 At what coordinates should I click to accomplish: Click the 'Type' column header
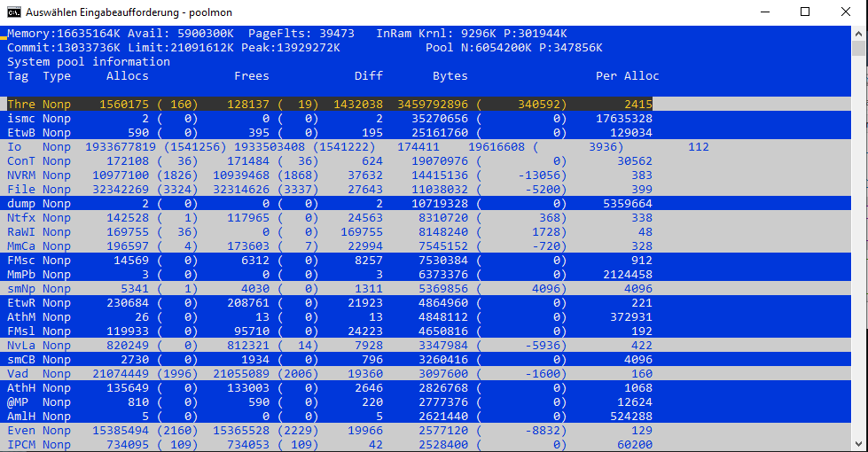pyautogui.click(x=57, y=76)
